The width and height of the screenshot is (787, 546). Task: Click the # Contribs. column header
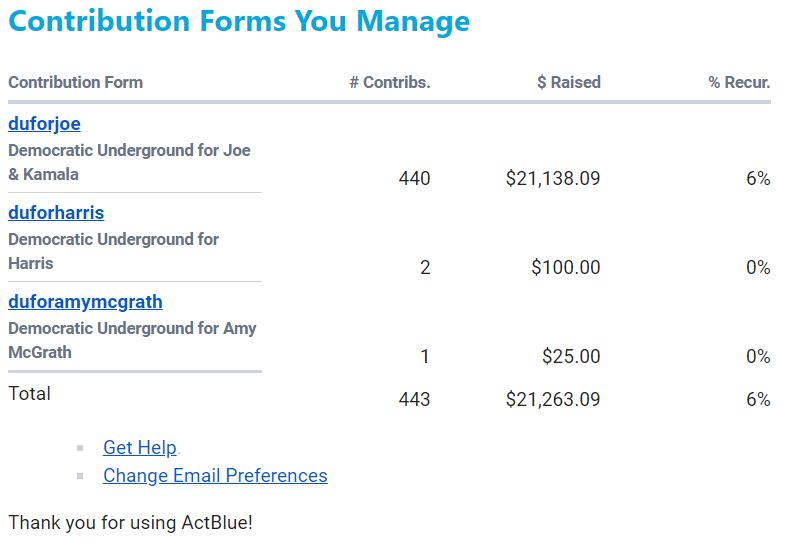[x=390, y=82]
